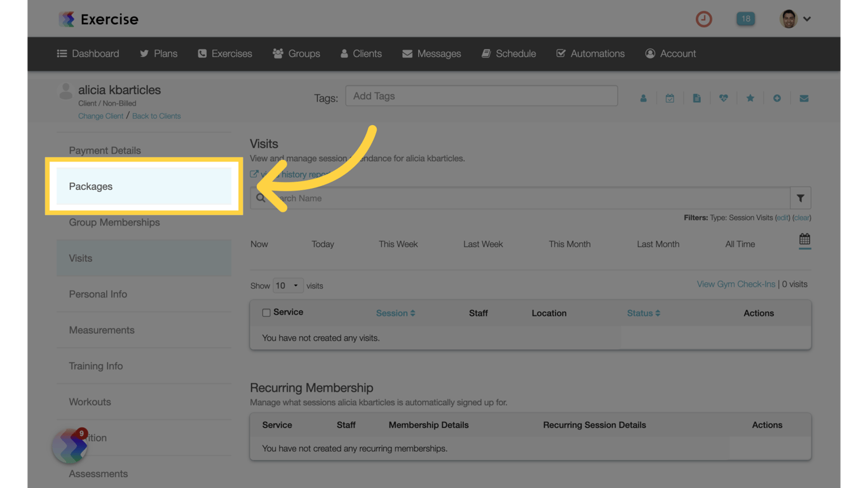Filter visits by Now
868x488 pixels.
(259, 244)
